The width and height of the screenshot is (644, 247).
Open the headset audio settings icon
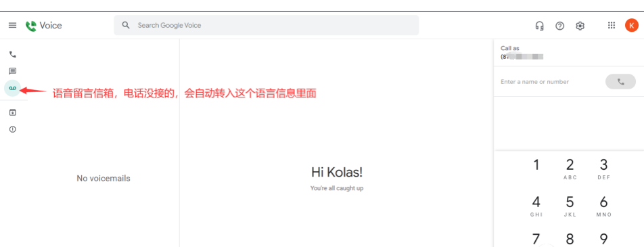[539, 26]
